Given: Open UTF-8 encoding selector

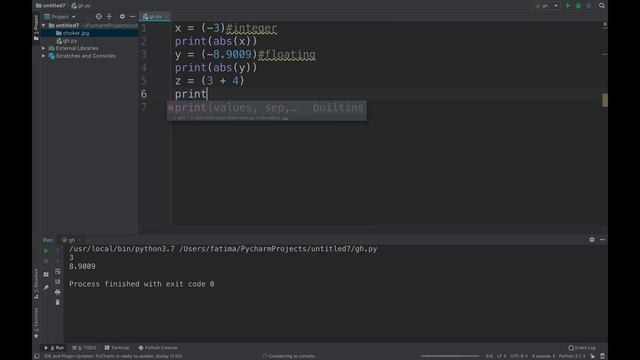Looking at the screenshot, I should pos(518,356).
